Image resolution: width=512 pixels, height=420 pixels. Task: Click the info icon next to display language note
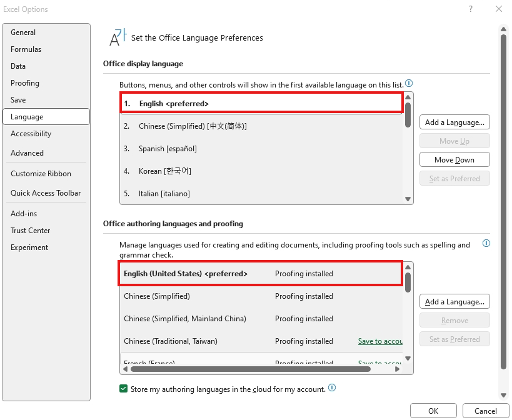point(409,84)
